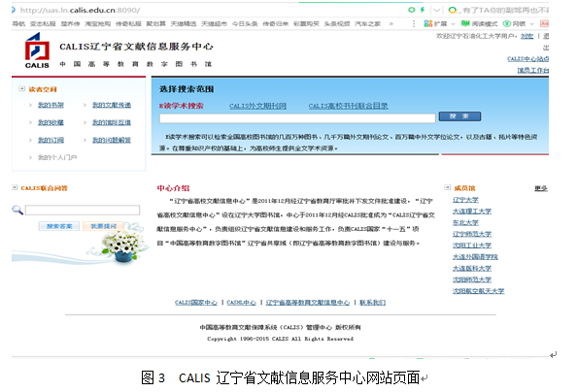
Task: Open CALIS国家中心 footer link
Action: [x=196, y=303]
